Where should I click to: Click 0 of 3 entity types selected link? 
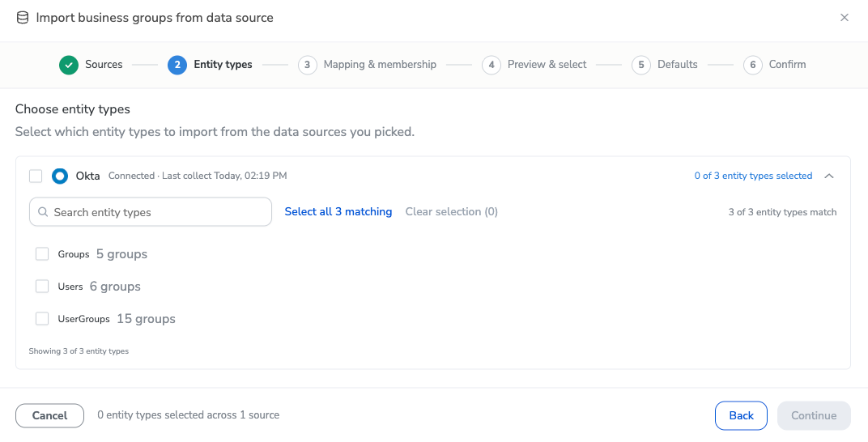pos(753,176)
